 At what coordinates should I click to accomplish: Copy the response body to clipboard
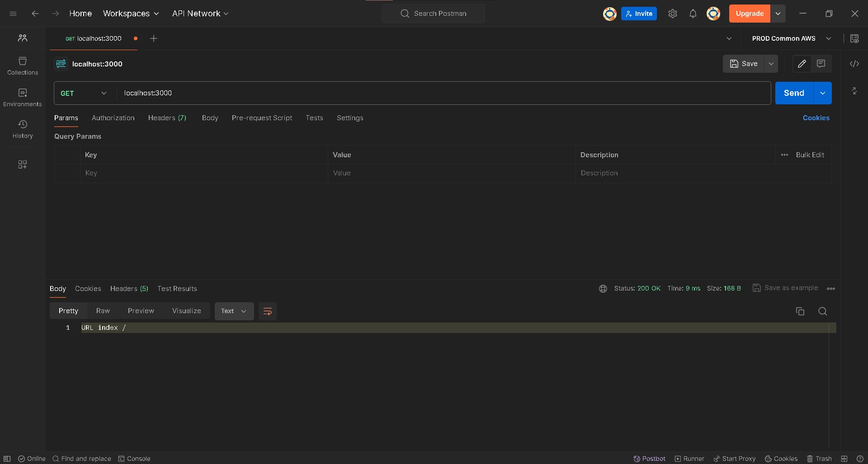tap(800, 311)
